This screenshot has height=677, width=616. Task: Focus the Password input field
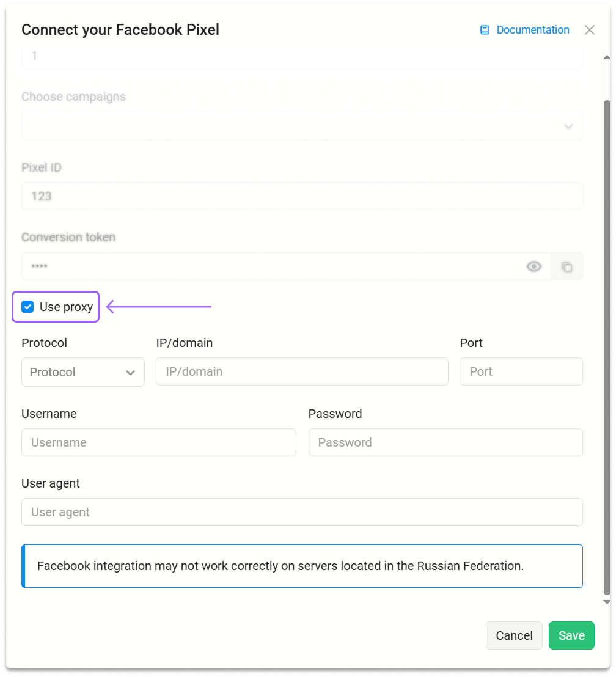445,442
